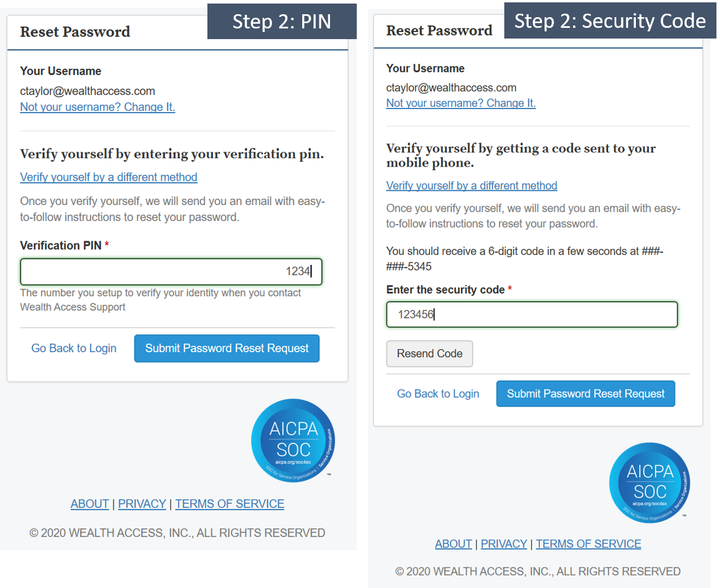Click the Resend Code button

pos(430,354)
